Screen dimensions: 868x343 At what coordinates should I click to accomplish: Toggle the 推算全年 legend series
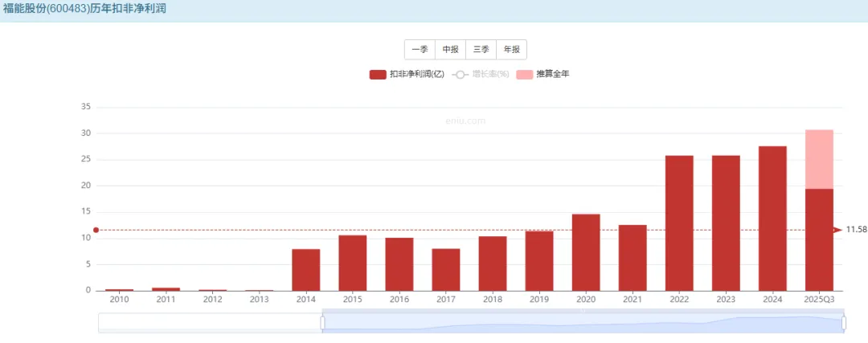542,74
